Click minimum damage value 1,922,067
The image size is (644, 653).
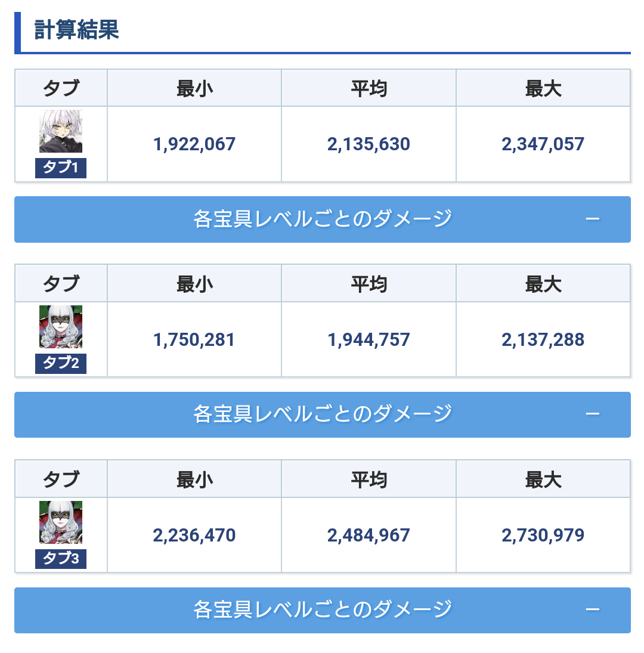pyautogui.click(x=194, y=144)
